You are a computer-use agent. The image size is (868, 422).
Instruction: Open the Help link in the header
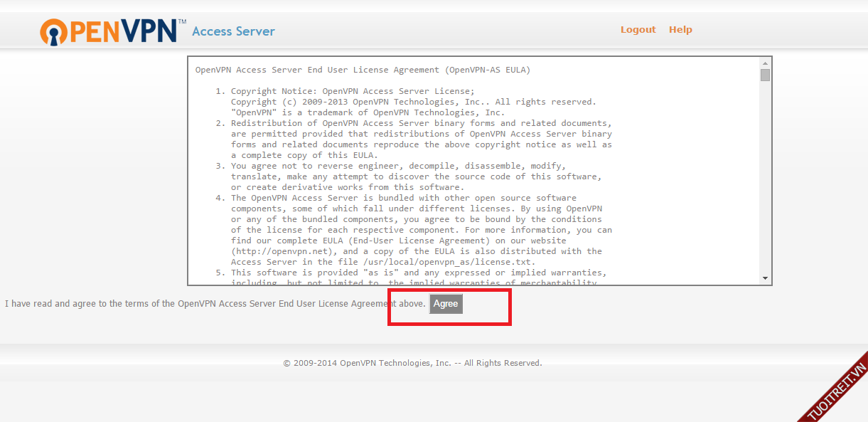coord(680,30)
